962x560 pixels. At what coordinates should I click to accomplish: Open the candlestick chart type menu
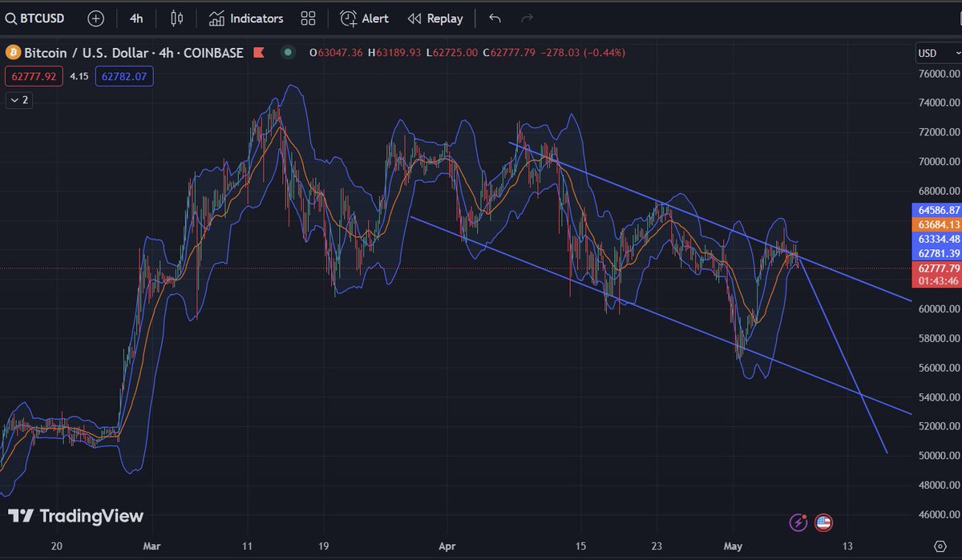click(x=177, y=18)
